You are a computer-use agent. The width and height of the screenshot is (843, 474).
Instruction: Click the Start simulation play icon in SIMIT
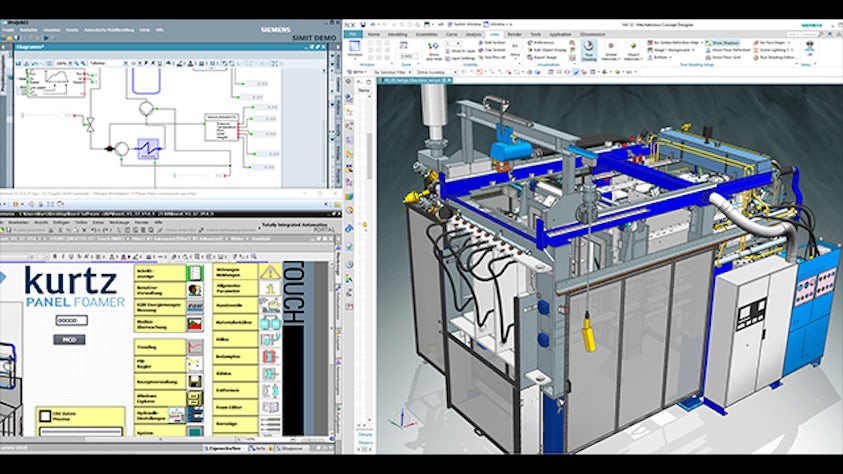pyautogui.click(x=46, y=38)
